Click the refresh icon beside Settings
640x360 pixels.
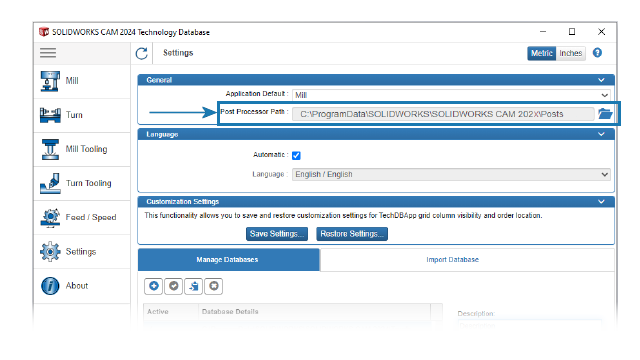[142, 53]
